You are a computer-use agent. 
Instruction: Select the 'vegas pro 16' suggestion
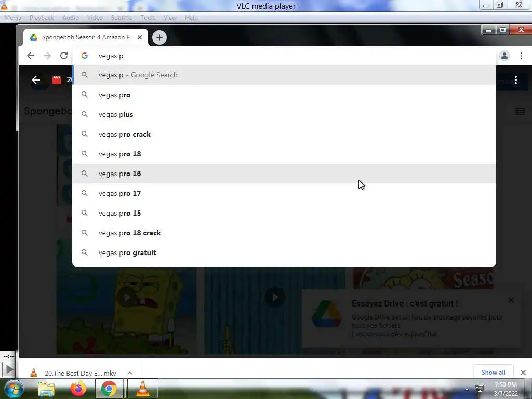(x=284, y=174)
